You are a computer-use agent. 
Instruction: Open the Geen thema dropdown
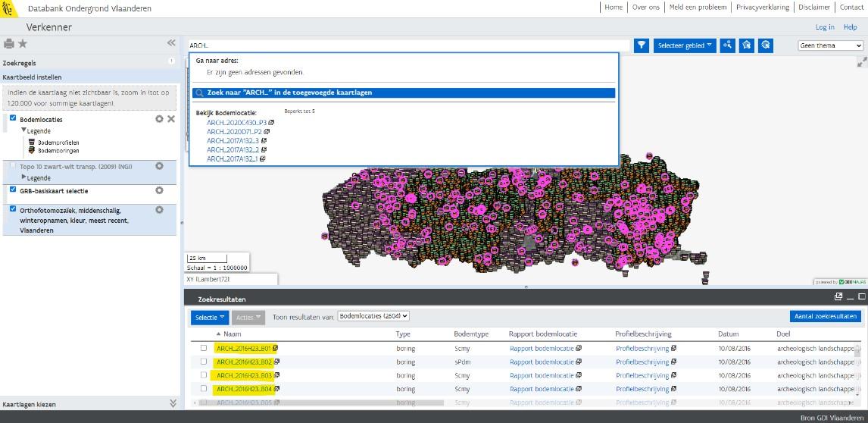[831, 45]
